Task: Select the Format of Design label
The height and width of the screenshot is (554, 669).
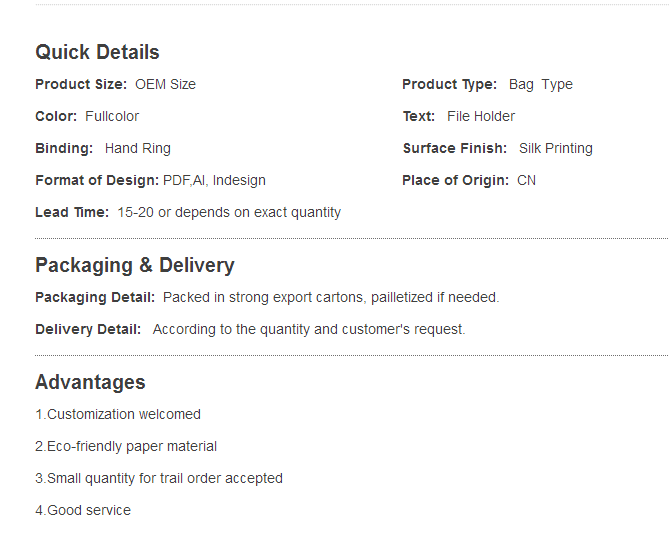Action: pos(97,181)
